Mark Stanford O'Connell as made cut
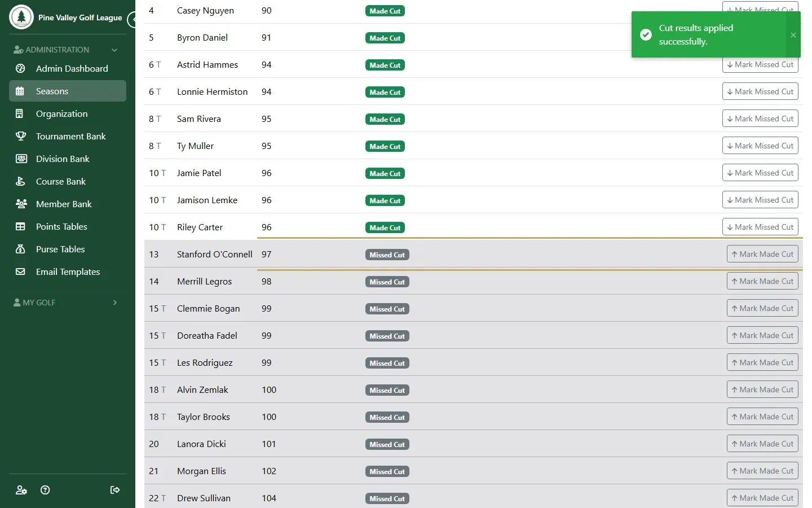Screen dimensions: 812x508 point(762,254)
